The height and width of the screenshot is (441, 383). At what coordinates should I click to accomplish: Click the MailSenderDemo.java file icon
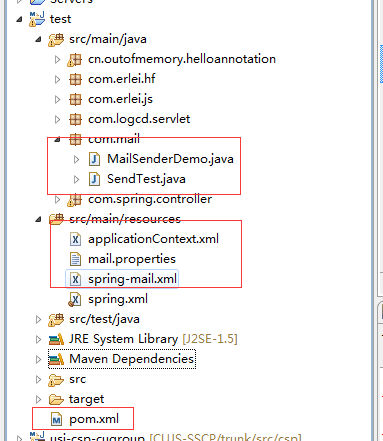94,159
